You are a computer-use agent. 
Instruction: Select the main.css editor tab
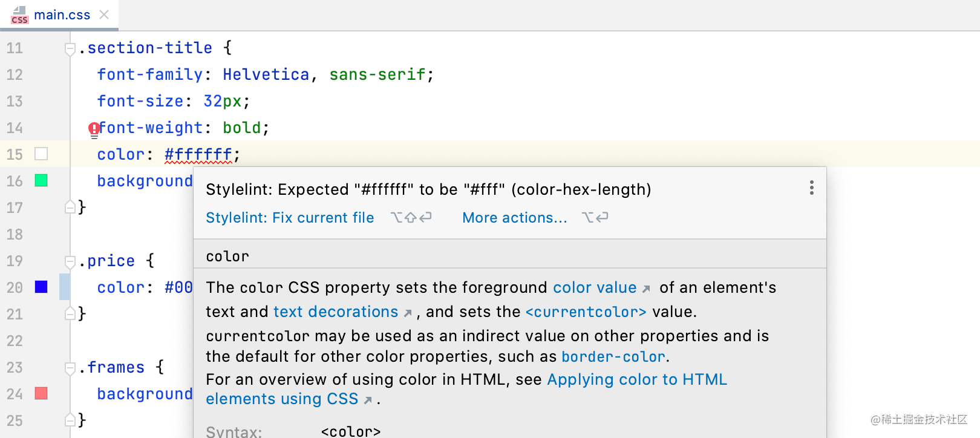(62, 15)
